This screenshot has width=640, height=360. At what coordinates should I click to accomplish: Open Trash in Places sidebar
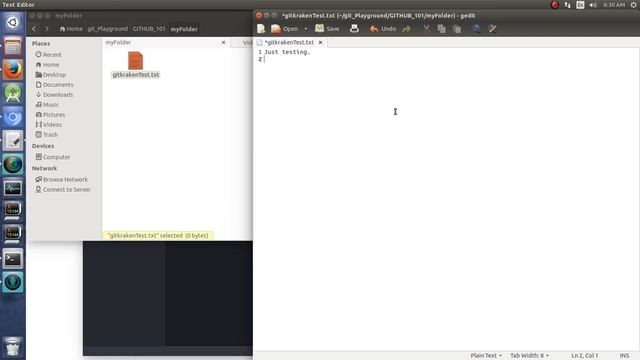pyautogui.click(x=47, y=135)
